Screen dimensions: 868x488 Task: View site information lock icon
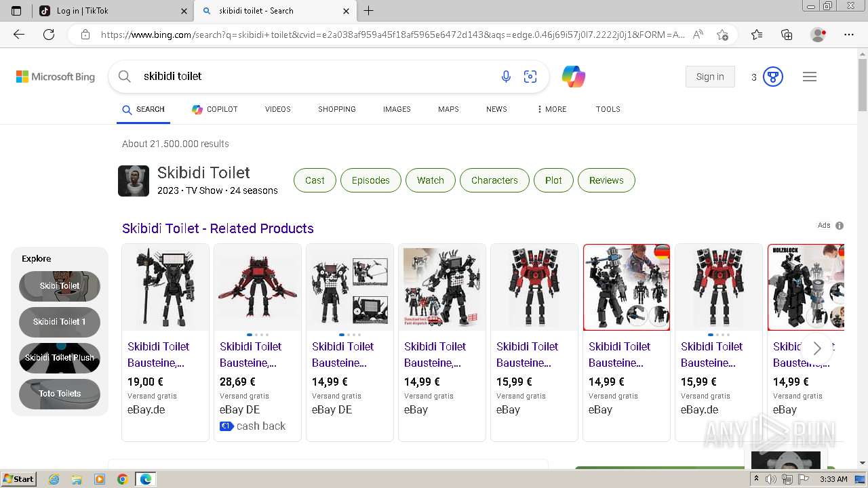pos(85,35)
